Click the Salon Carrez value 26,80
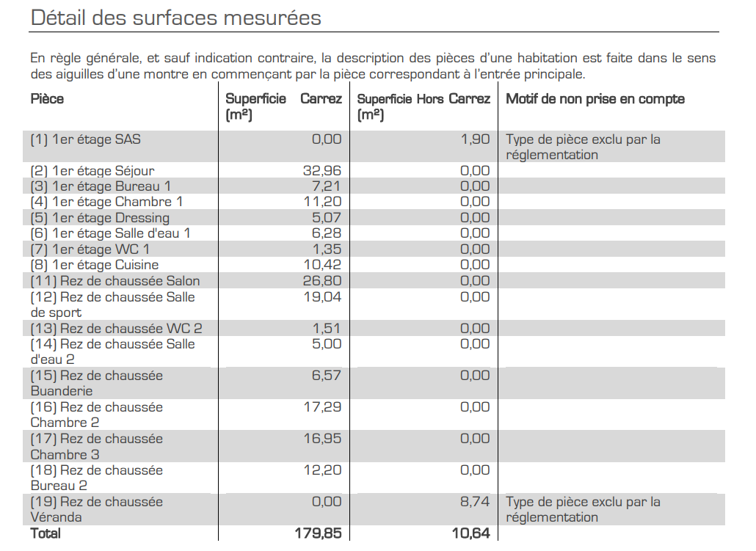The width and height of the screenshot is (756, 551). [322, 281]
